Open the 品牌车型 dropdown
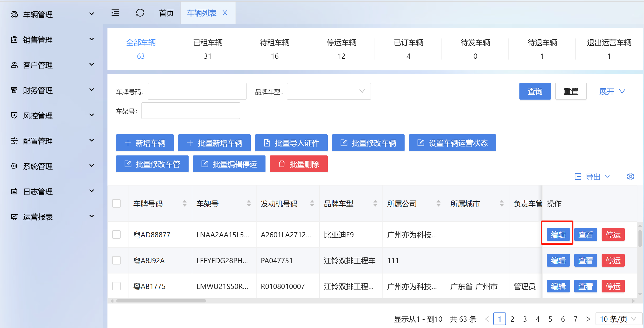This screenshot has height=328, width=644. [329, 91]
